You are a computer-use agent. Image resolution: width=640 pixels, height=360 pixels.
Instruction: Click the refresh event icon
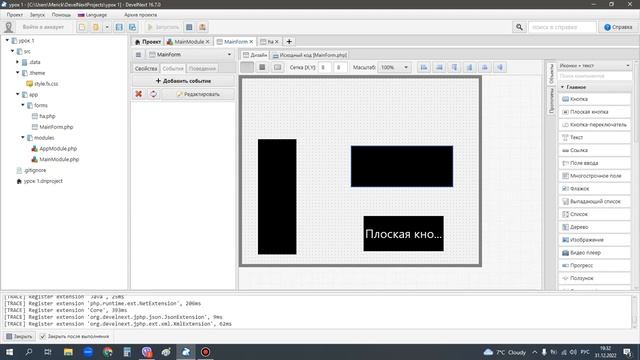tap(153, 94)
